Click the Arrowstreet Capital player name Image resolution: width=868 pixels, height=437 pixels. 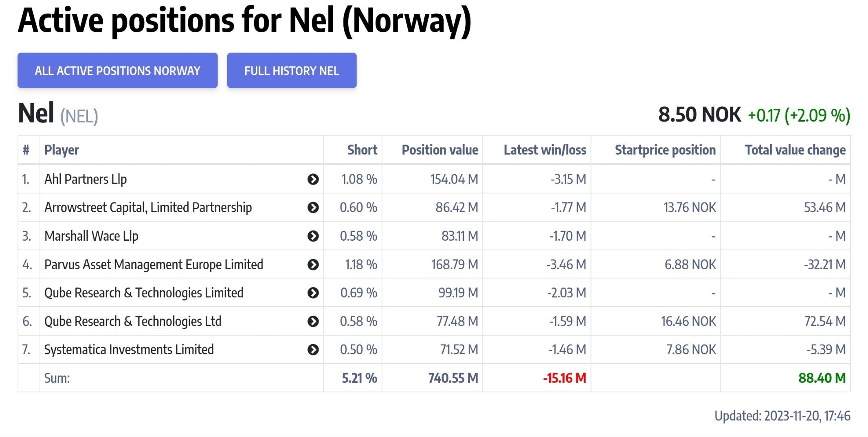[148, 207]
